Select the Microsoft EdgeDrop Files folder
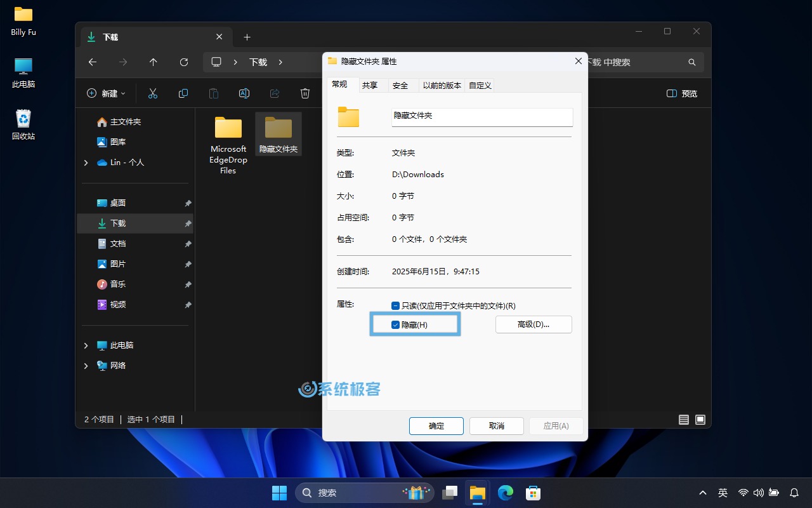Image resolution: width=812 pixels, height=508 pixels. coord(228,146)
